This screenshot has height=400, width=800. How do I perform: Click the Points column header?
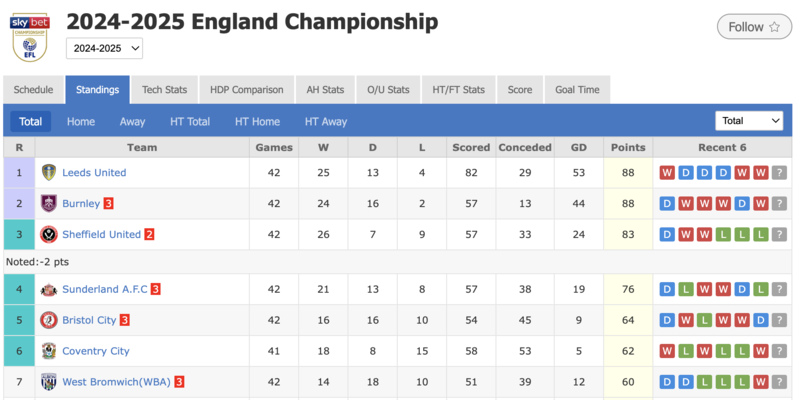[x=628, y=147]
